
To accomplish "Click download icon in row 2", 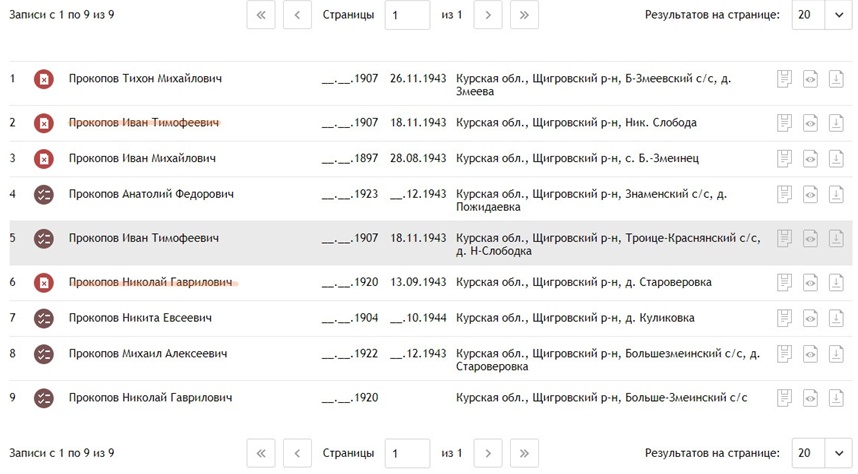I will pos(836,123).
